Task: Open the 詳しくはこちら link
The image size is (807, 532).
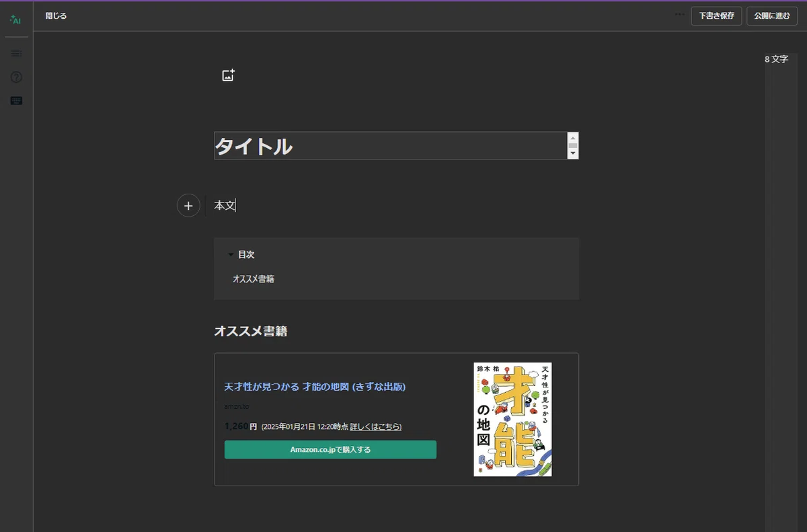Action: 376,426
